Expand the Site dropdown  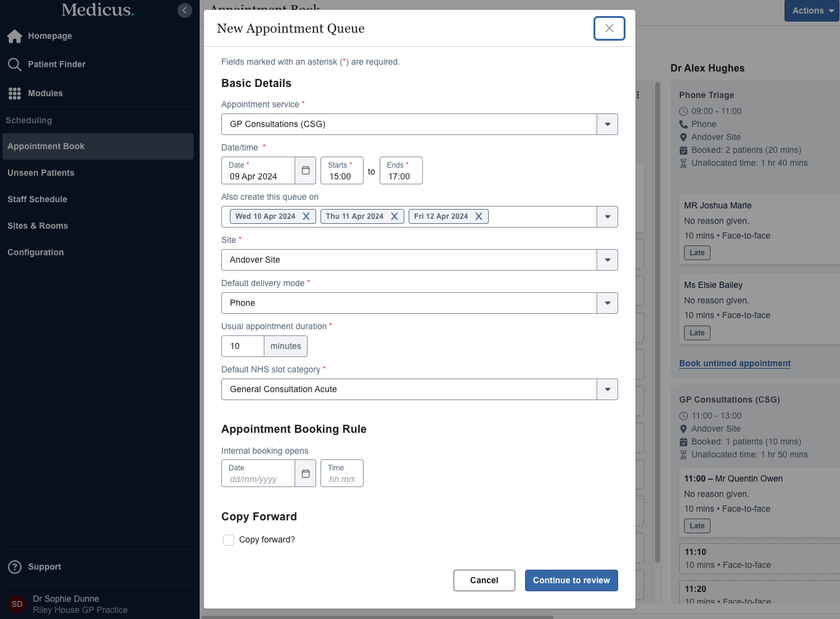point(607,260)
